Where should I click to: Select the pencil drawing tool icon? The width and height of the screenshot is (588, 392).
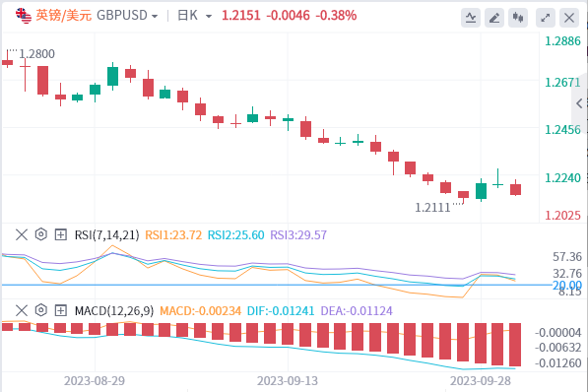pos(494,18)
